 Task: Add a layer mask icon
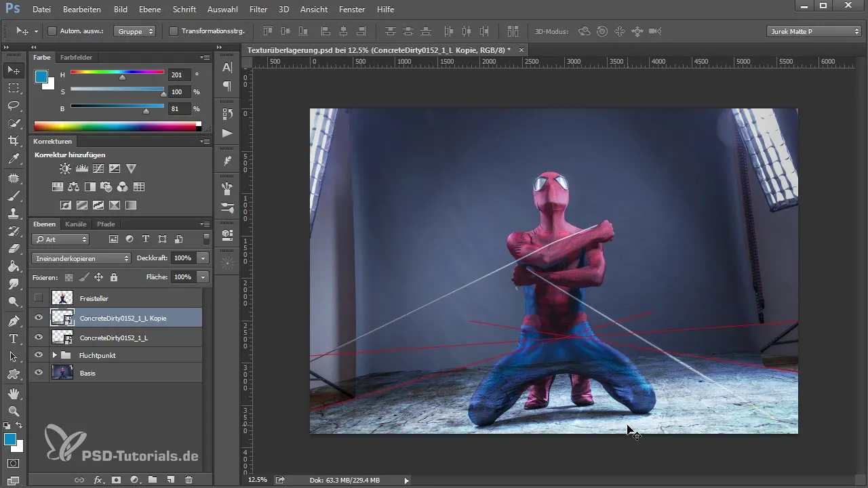coord(116,480)
